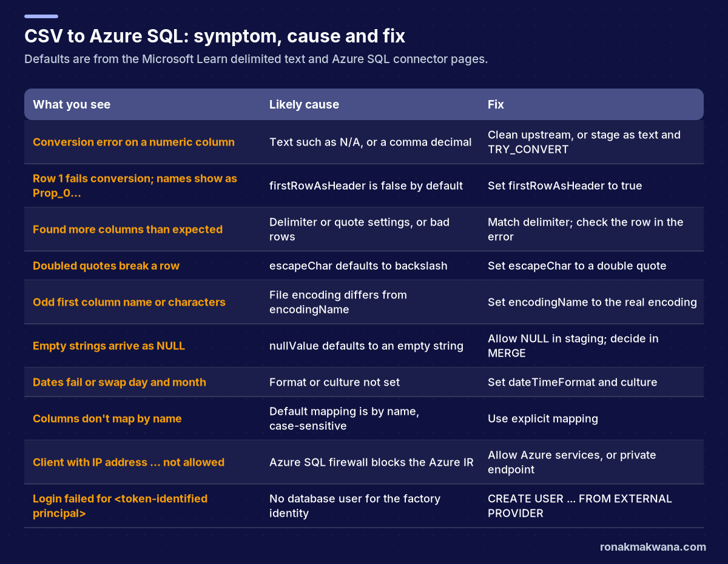Select 'Row 1 fails conversion; names show as Prop_0…'

click(x=135, y=186)
